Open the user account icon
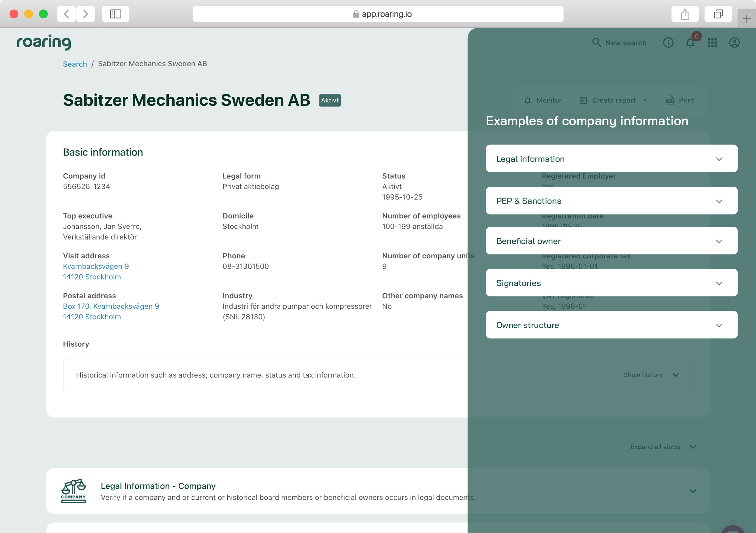The image size is (756, 533). [x=734, y=43]
